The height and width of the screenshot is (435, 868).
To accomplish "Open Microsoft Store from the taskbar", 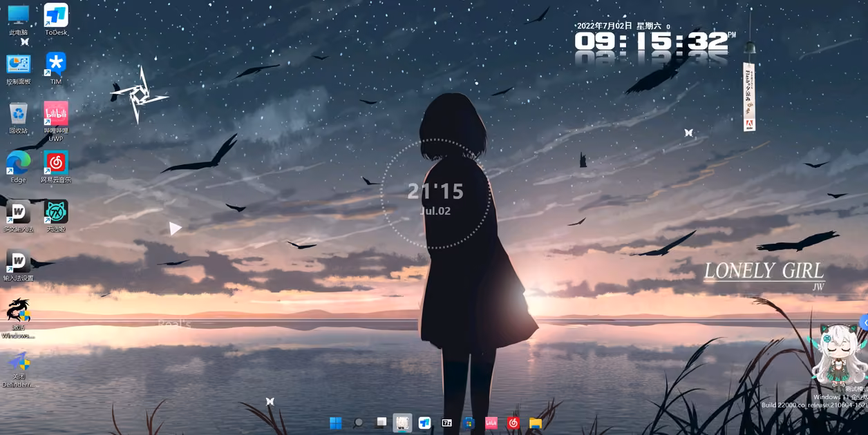I will tap(469, 423).
